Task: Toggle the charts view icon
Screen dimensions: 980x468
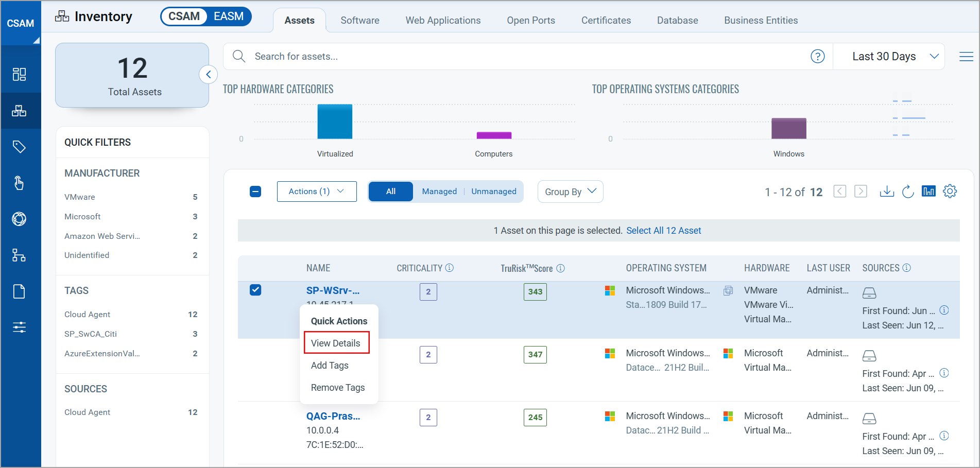Action: (x=929, y=192)
